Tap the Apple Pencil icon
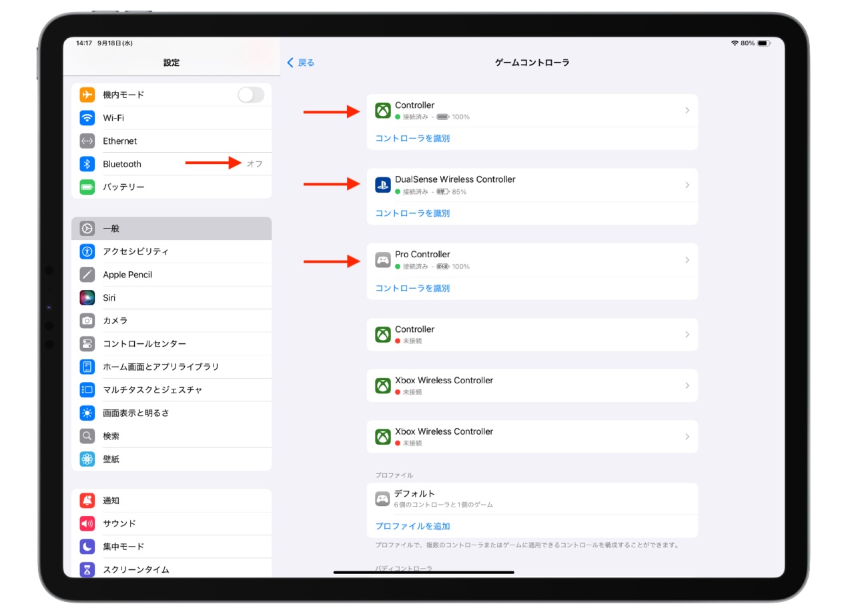The width and height of the screenshot is (854, 616). click(x=87, y=275)
